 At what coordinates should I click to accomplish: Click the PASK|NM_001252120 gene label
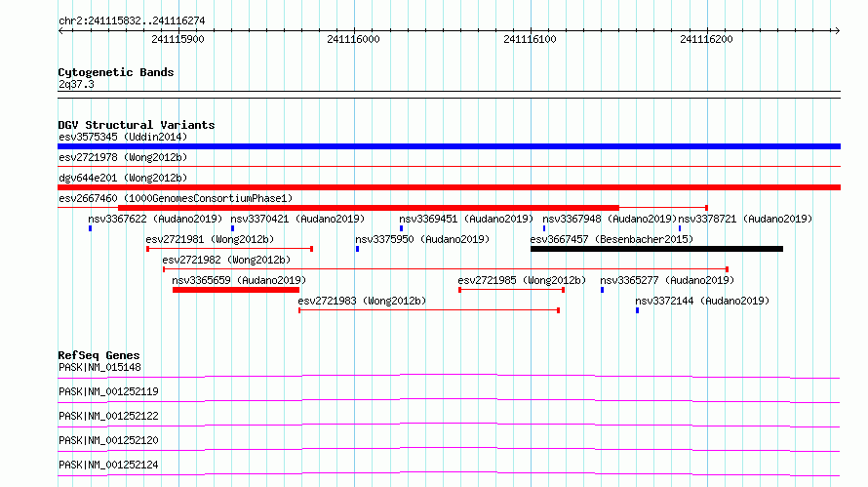[x=108, y=440]
